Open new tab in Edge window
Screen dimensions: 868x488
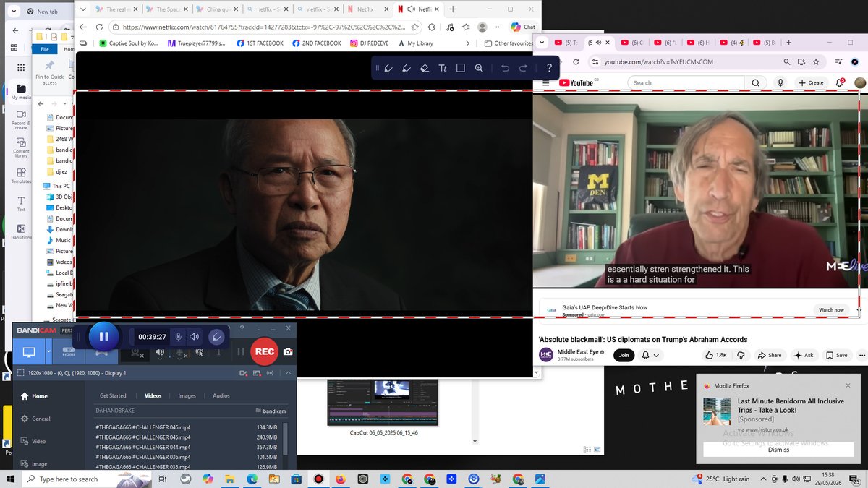[x=453, y=9]
